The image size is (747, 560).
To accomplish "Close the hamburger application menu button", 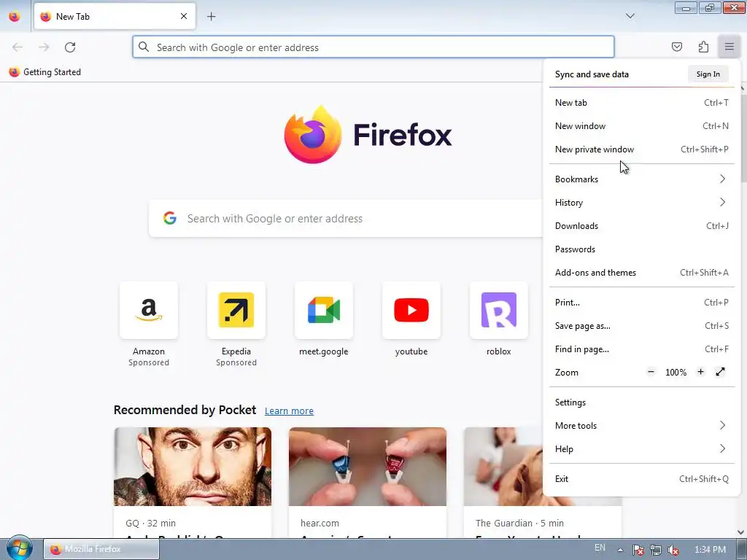I will point(729,47).
